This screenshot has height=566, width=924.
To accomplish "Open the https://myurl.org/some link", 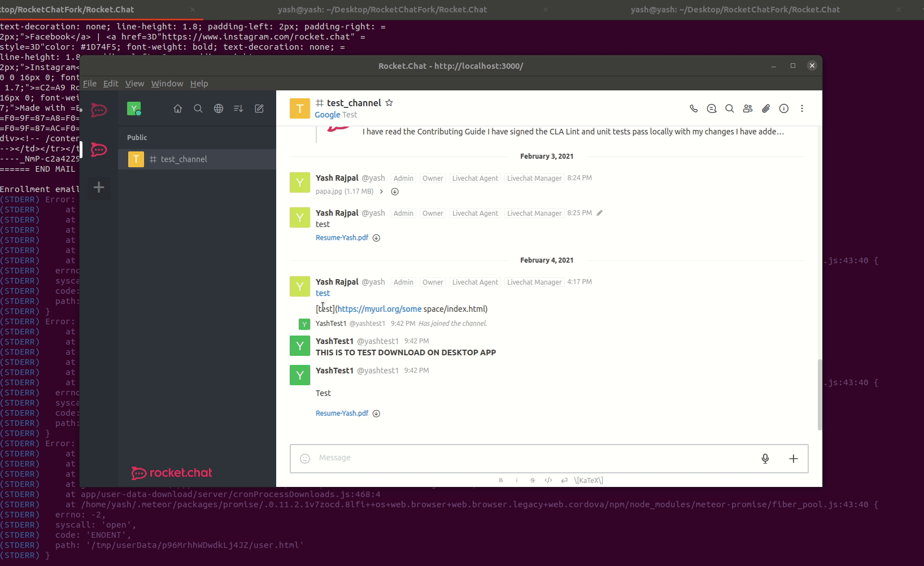I will [x=380, y=309].
